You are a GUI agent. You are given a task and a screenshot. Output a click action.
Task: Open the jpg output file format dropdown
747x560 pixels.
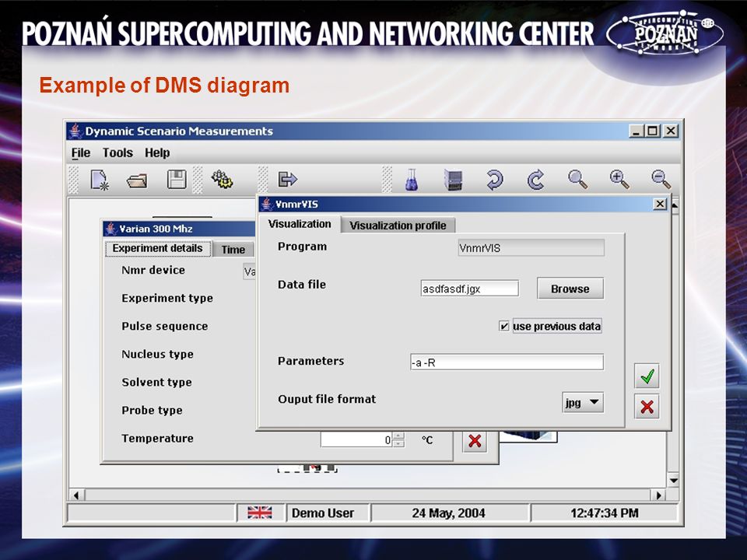(x=583, y=402)
